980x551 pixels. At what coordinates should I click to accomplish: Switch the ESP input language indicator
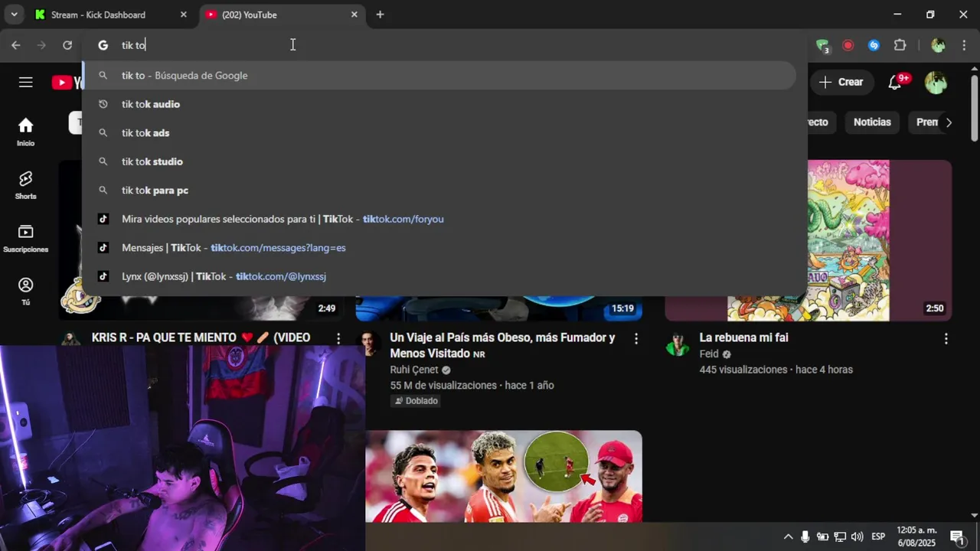(878, 536)
